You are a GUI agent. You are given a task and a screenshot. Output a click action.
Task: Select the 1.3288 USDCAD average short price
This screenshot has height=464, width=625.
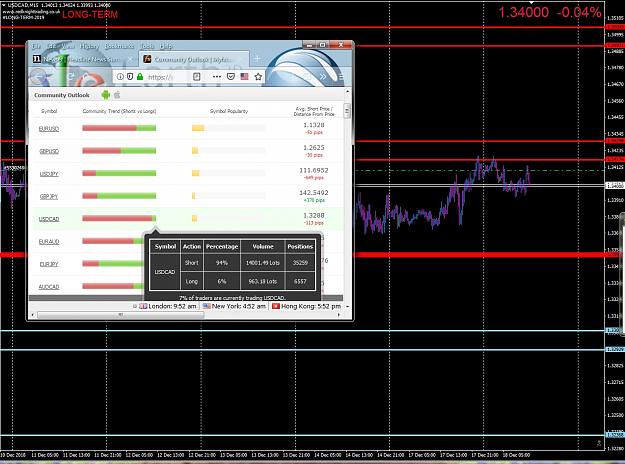point(314,215)
